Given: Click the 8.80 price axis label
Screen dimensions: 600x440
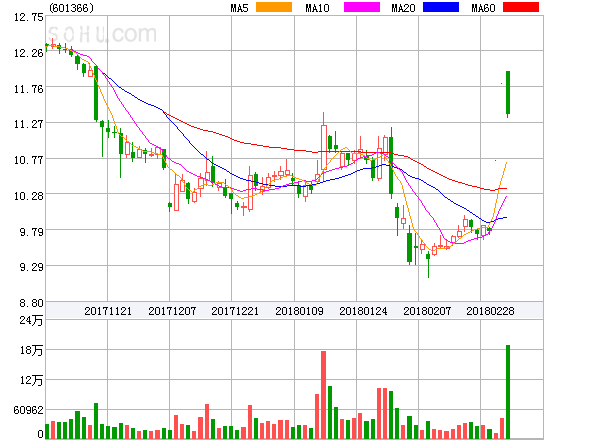Looking at the screenshot, I should [31, 303].
